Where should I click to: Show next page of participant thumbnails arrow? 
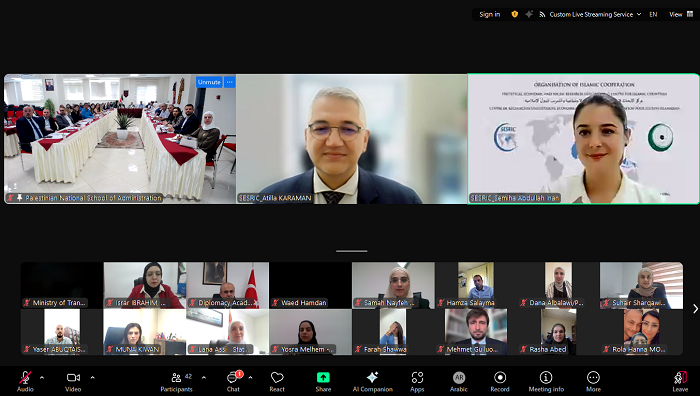(695, 308)
